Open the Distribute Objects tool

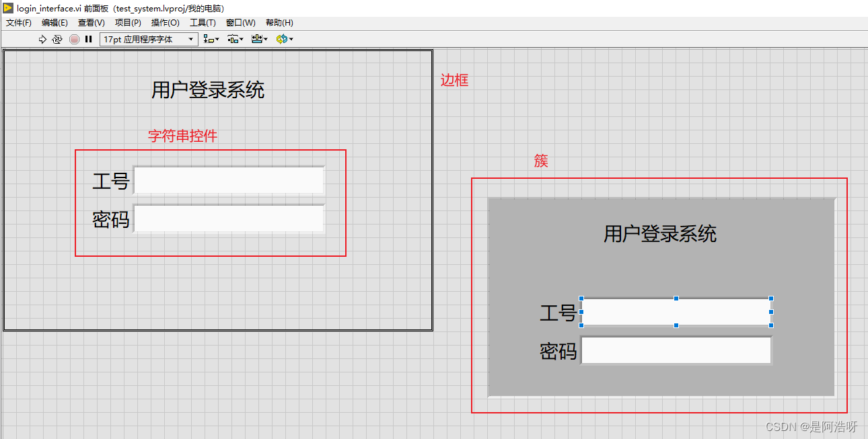[232, 39]
